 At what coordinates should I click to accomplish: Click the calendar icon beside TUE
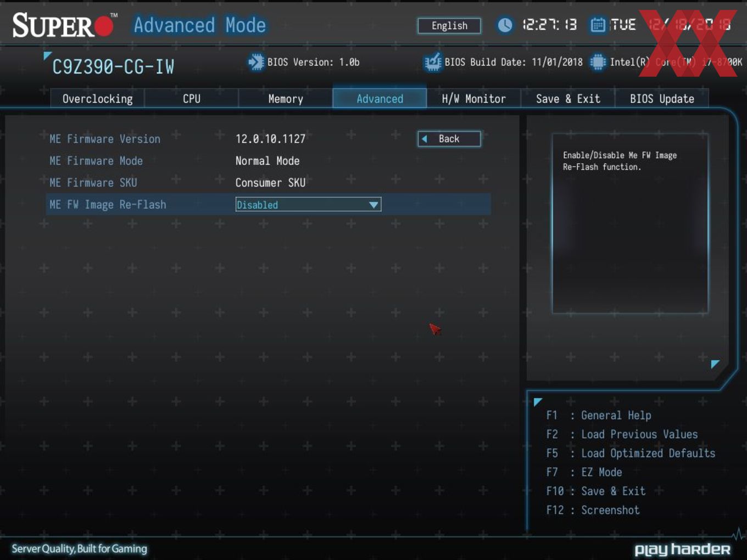click(x=598, y=25)
